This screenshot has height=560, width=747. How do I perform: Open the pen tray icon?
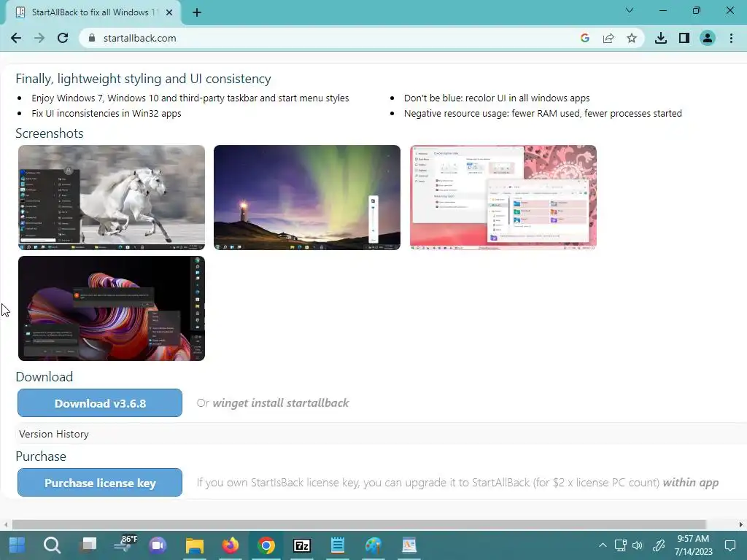point(659,545)
